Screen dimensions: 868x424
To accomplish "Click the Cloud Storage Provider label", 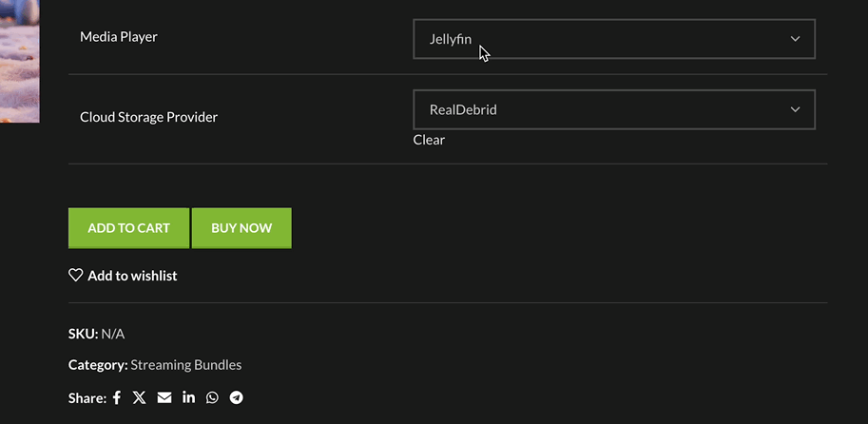I will pyautogui.click(x=149, y=117).
